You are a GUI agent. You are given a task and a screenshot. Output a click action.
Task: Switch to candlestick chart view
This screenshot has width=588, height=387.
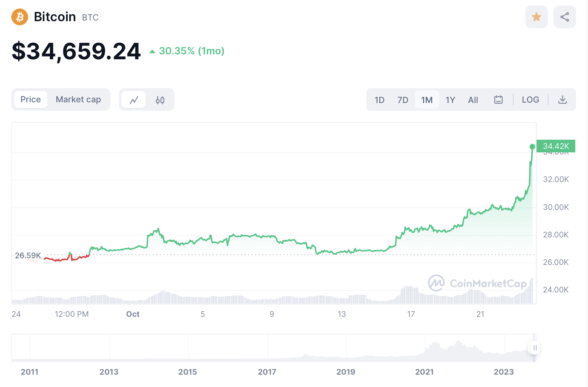tap(160, 100)
